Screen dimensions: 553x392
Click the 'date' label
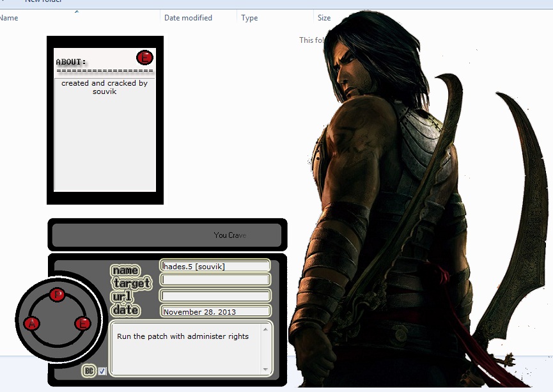pos(125,310)
